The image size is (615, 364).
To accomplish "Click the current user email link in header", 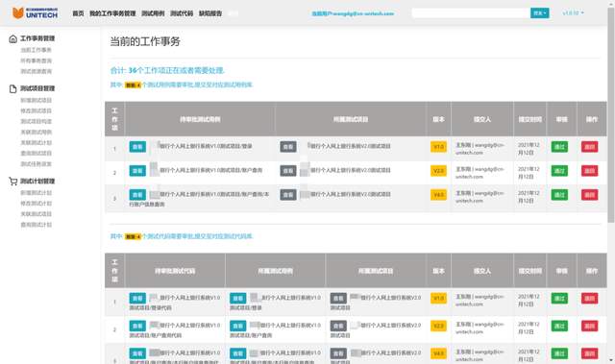I will [x=353, y=13].
